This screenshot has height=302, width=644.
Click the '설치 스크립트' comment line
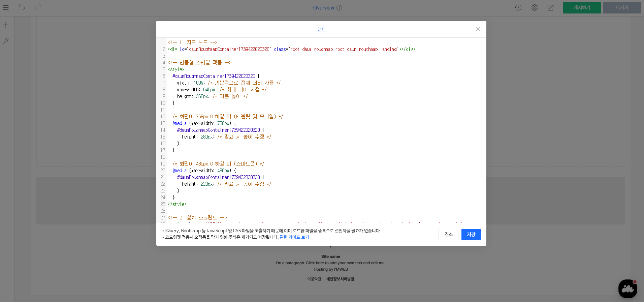[x=197, y=218]
